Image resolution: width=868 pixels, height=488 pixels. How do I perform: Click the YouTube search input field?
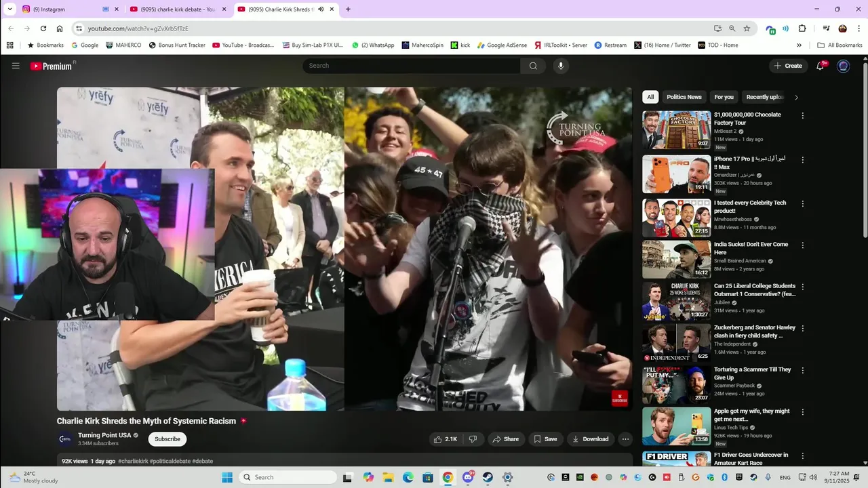[x=412, y=66]
